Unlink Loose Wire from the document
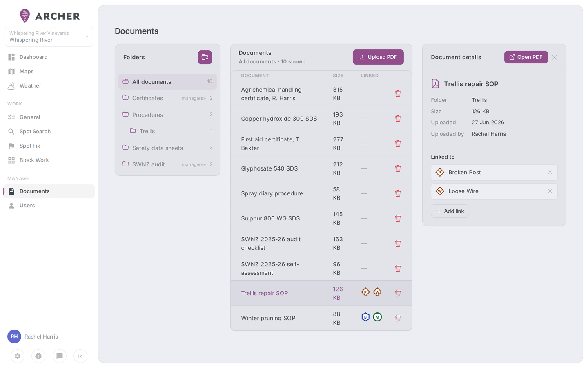Viewport: 588px width, 368px height. (x=550, y=191)
